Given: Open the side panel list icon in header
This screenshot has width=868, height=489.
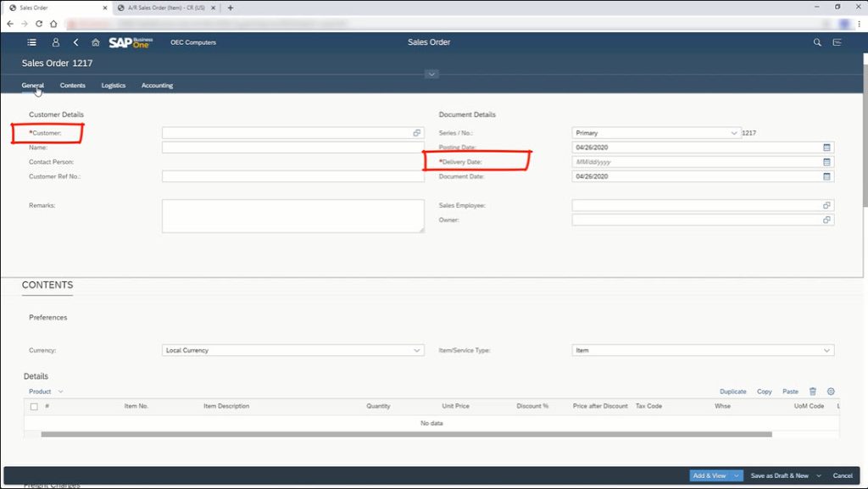Looking at the screenshot, I should [837, 42].
